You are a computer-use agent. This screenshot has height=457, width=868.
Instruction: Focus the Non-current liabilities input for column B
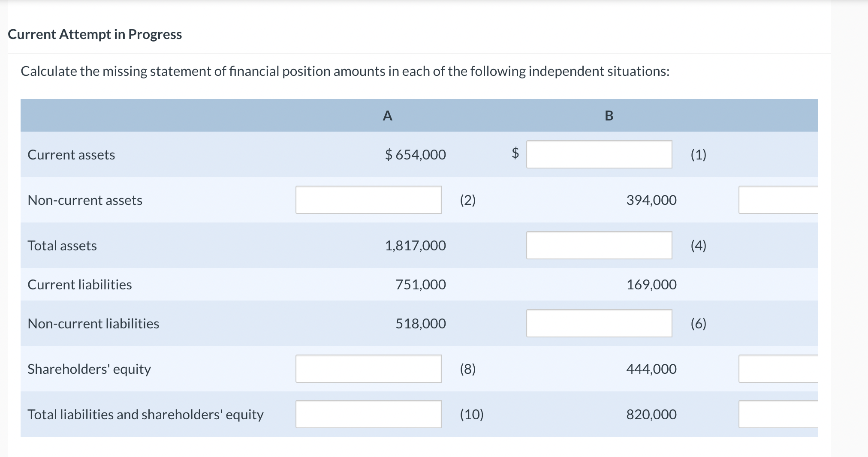pos(599,323)
